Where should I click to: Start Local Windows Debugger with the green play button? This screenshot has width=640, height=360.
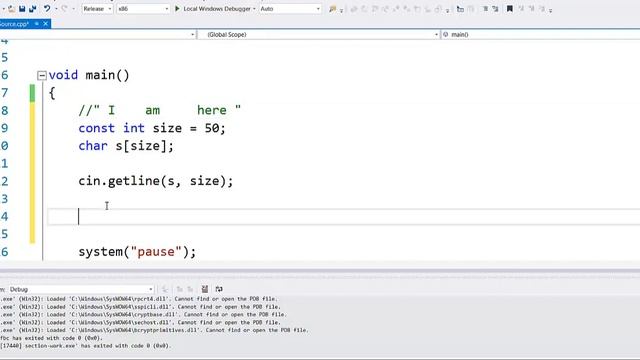(177, 9)
